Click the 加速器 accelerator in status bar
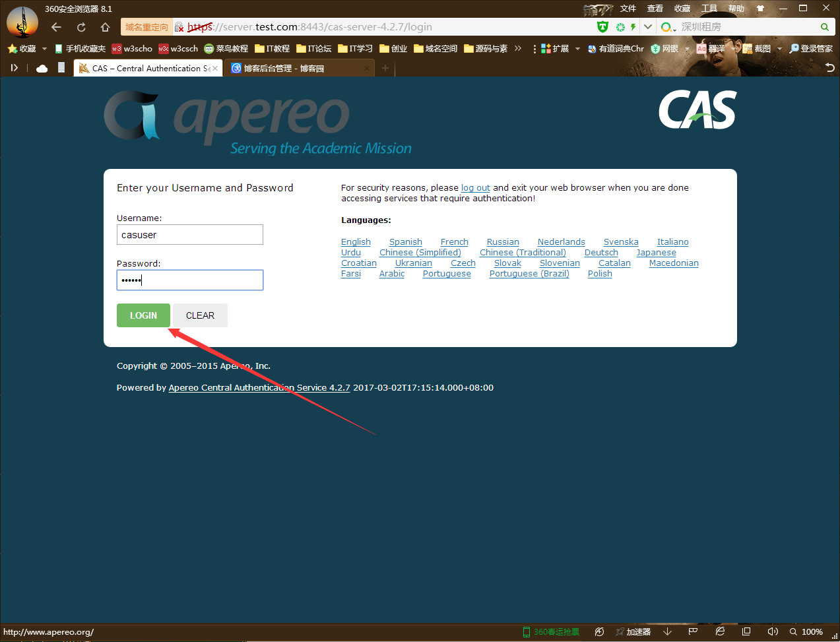 point(633,632)
